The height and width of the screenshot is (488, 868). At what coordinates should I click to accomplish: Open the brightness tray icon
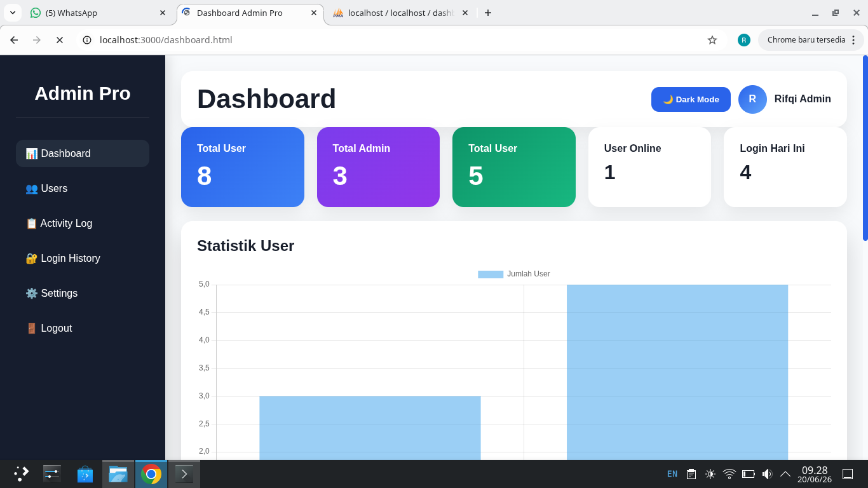click(x=710, y=474)
